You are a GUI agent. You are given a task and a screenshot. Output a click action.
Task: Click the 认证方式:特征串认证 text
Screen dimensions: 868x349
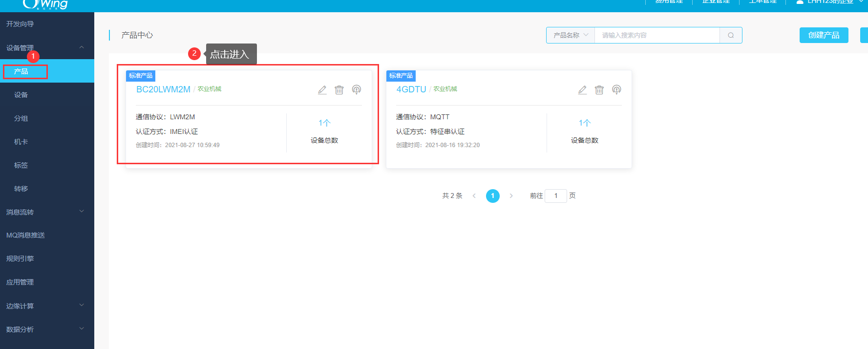[430, 131]
